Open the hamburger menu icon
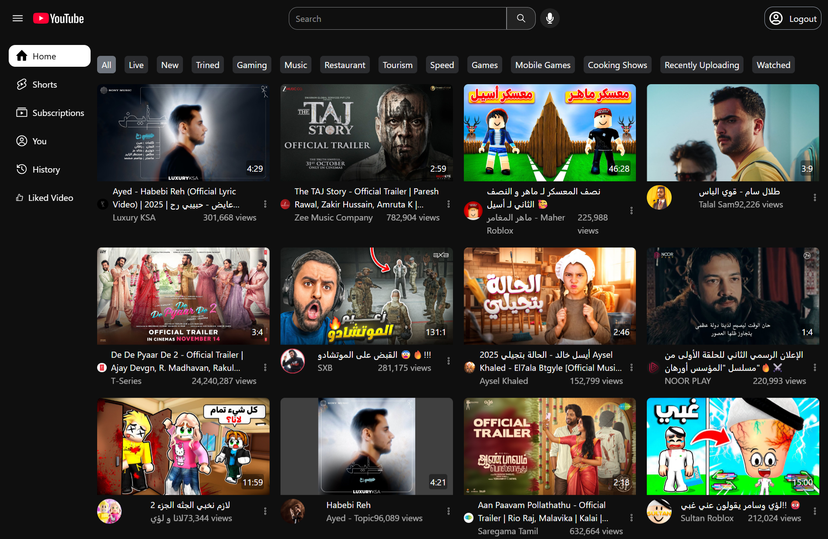 tap(17, 18)
